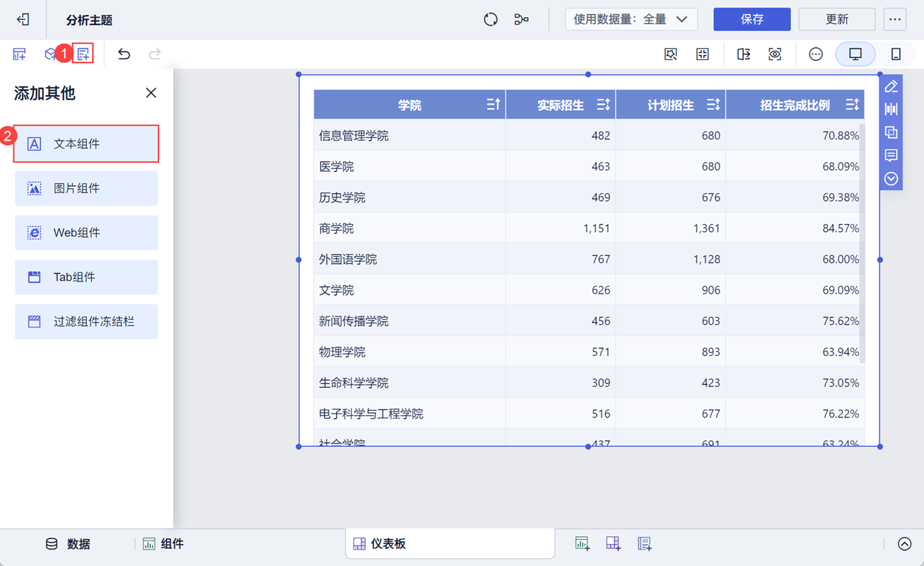This screenshot has width=924, height=566.
Task: Click the refresh circle icon in header
Action: [x=491, y=19]
